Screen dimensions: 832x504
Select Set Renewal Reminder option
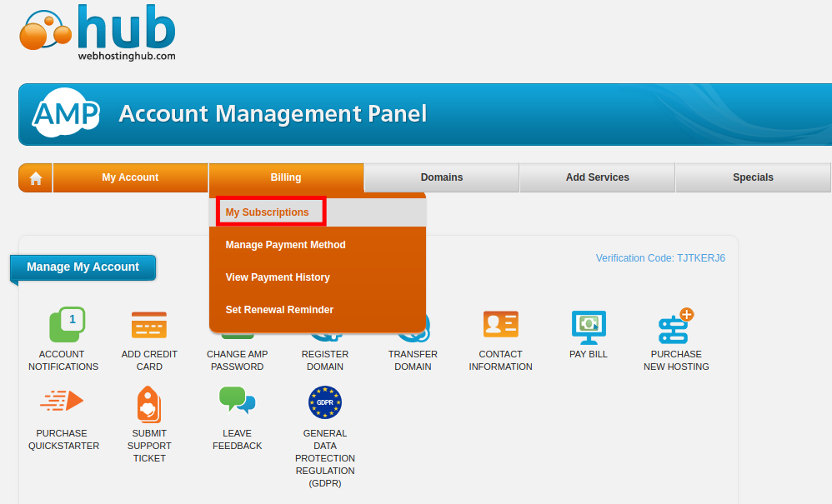279,310
